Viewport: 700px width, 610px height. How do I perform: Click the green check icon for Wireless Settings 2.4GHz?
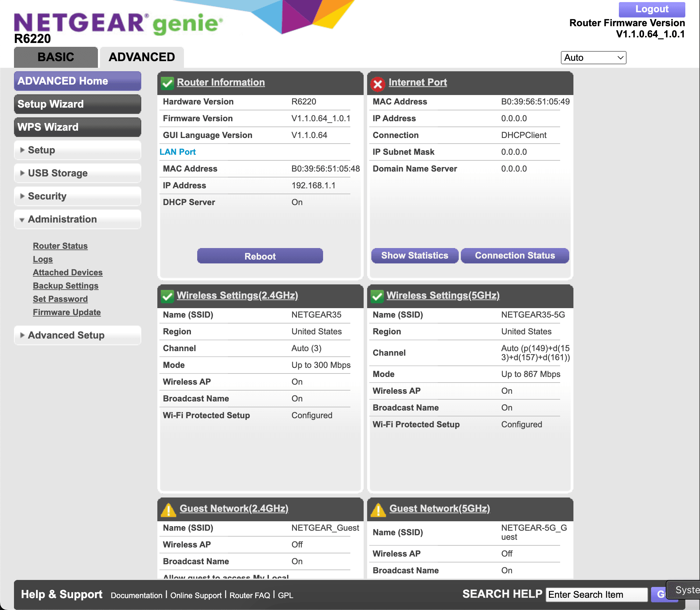[x=167, y=296]
